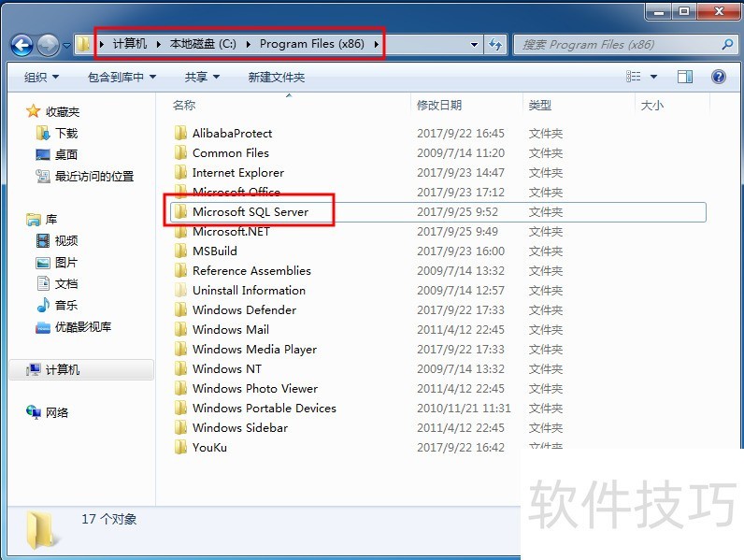
Task: Click the Uninstall Information folder icon
Action: [180, 290]
